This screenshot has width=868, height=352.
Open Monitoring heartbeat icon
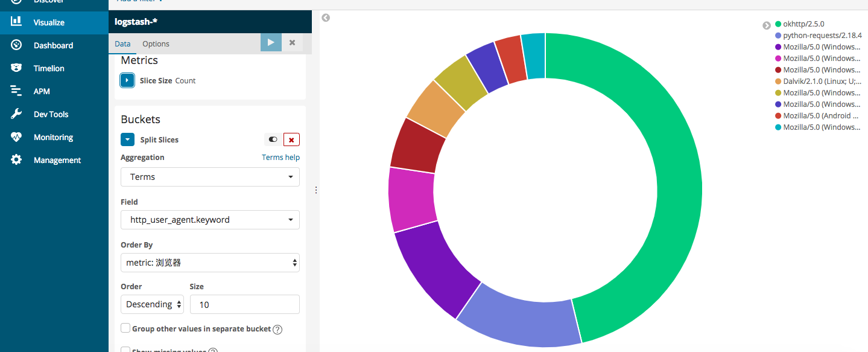tap(16, 137)
